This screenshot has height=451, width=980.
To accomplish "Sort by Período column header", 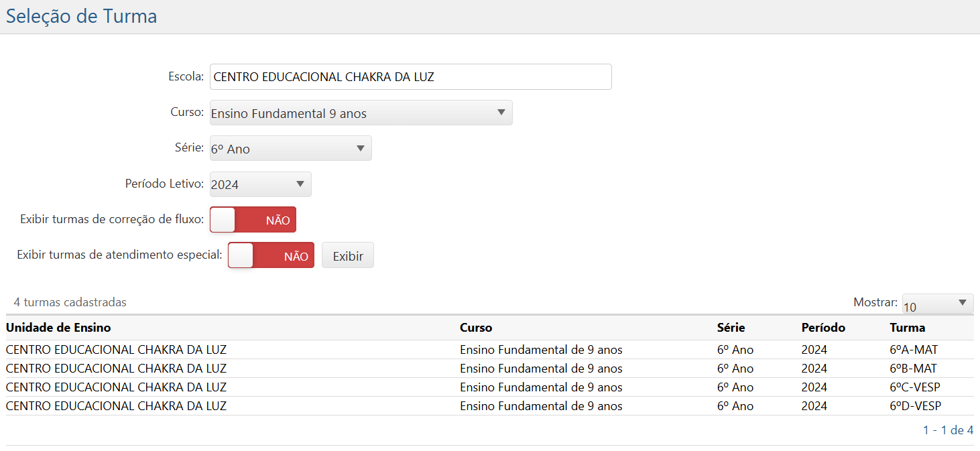I will coord(823,328).
